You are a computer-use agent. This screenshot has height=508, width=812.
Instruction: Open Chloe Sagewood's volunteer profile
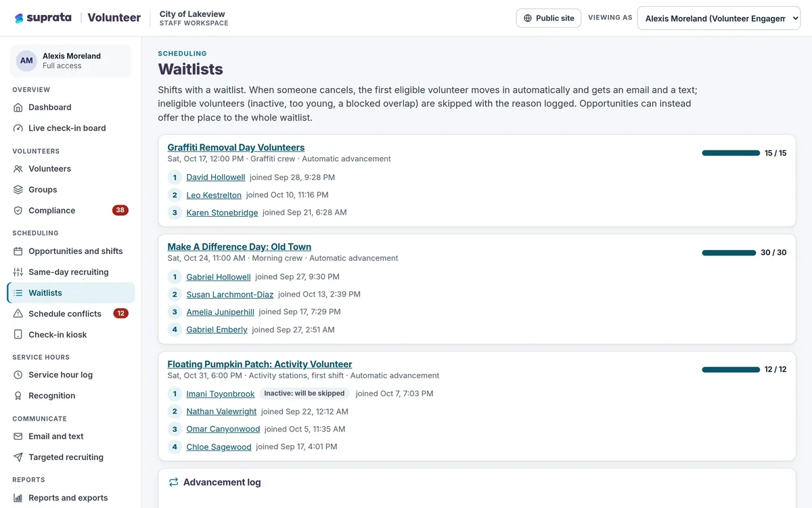219,447
